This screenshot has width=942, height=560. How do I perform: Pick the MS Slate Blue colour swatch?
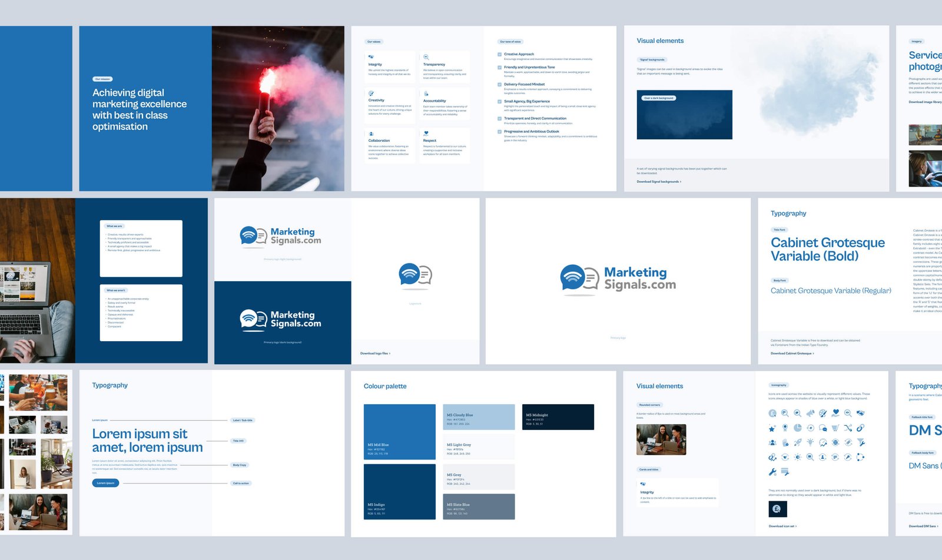pyautogui.click(x=479, y=506)
